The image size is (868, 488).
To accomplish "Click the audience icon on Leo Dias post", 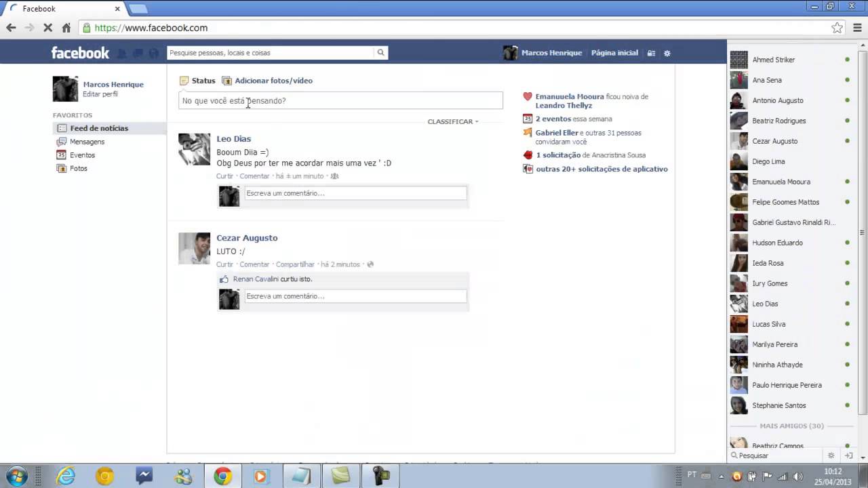I will pos(334,176).
